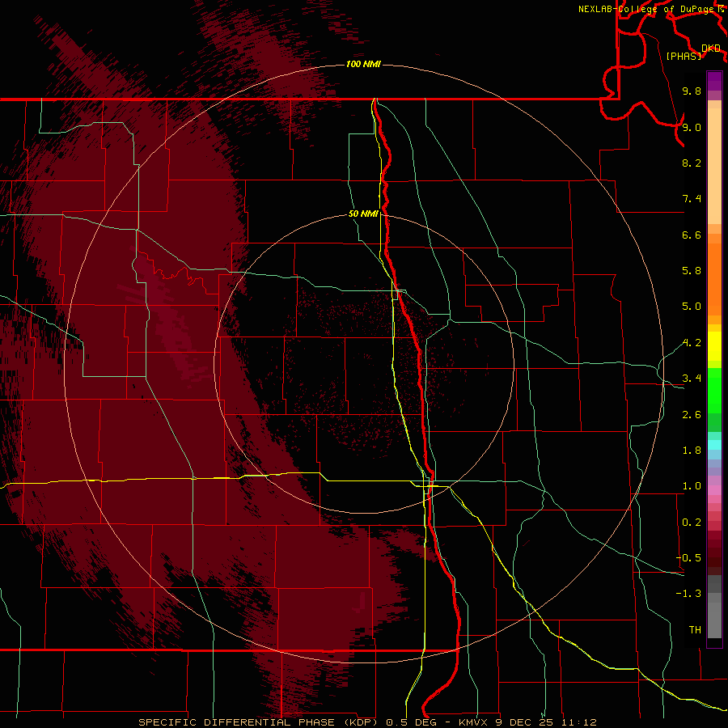This screenshot has height=728, width=728.
Task: Pick the pink color bar segment near 1.0
Action: (714, 490)
